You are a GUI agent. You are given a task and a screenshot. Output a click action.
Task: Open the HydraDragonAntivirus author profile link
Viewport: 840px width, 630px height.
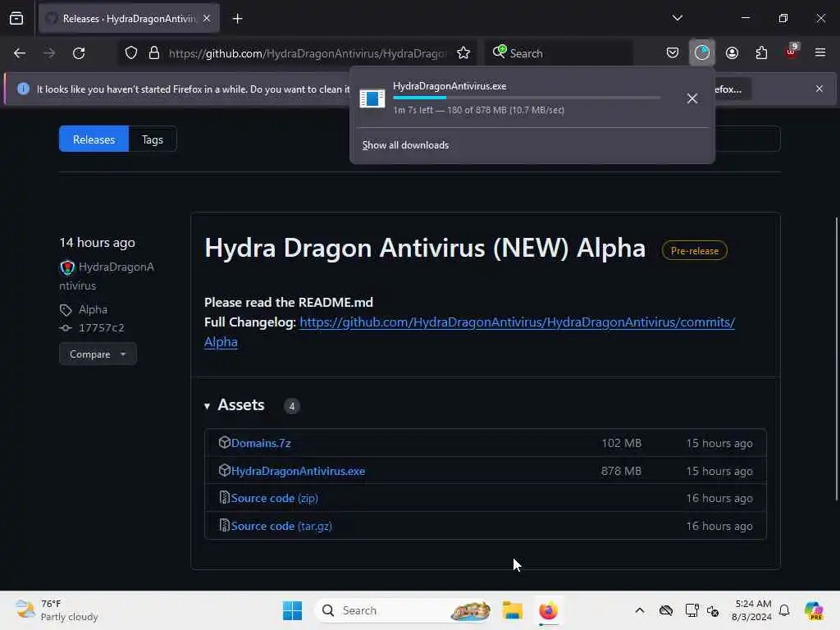[107, 276]
